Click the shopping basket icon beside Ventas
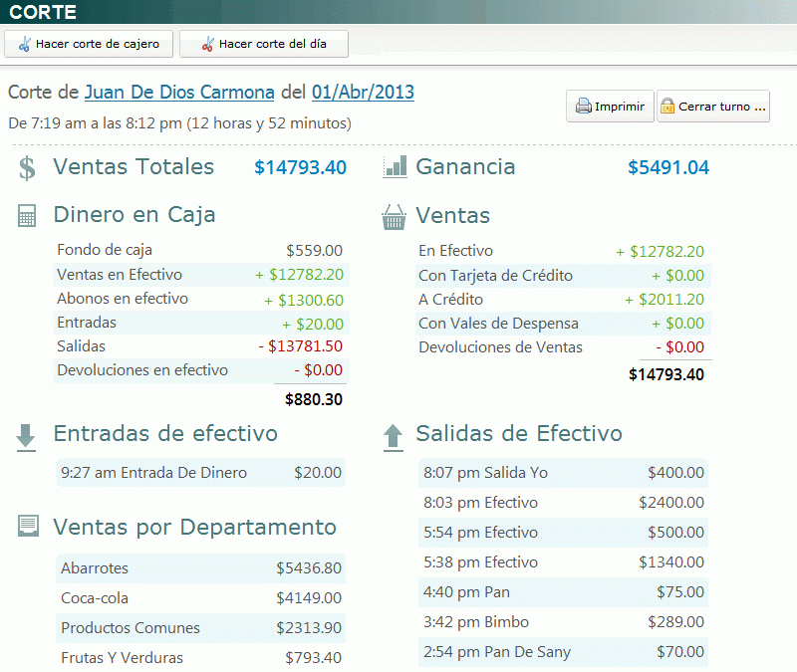797x672 pixels. tap(395, 215)
